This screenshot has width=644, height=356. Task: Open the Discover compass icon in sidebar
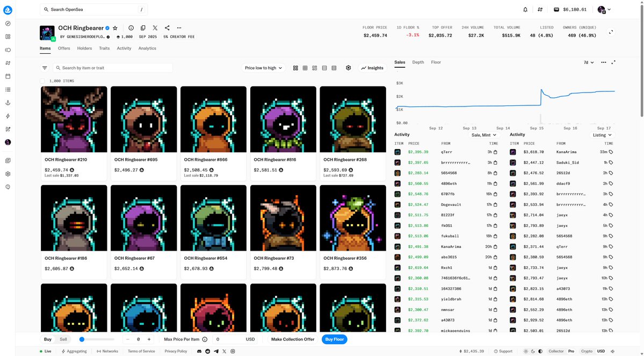[8, 24]
